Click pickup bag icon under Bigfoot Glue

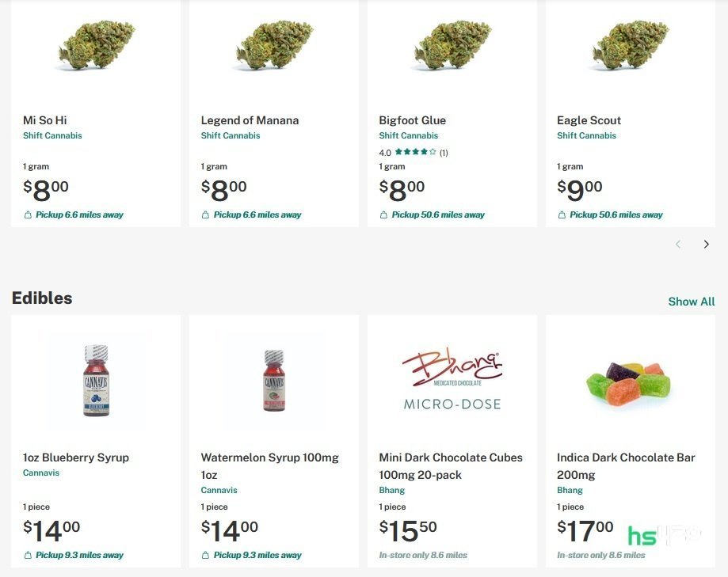[x=383, y=214]
